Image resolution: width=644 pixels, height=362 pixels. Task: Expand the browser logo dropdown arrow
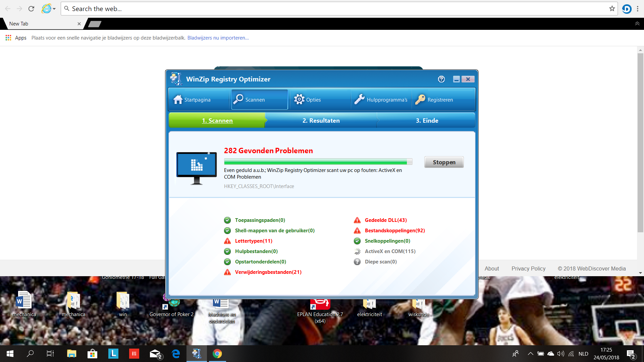pyautogui.click(x=54, y=9)
